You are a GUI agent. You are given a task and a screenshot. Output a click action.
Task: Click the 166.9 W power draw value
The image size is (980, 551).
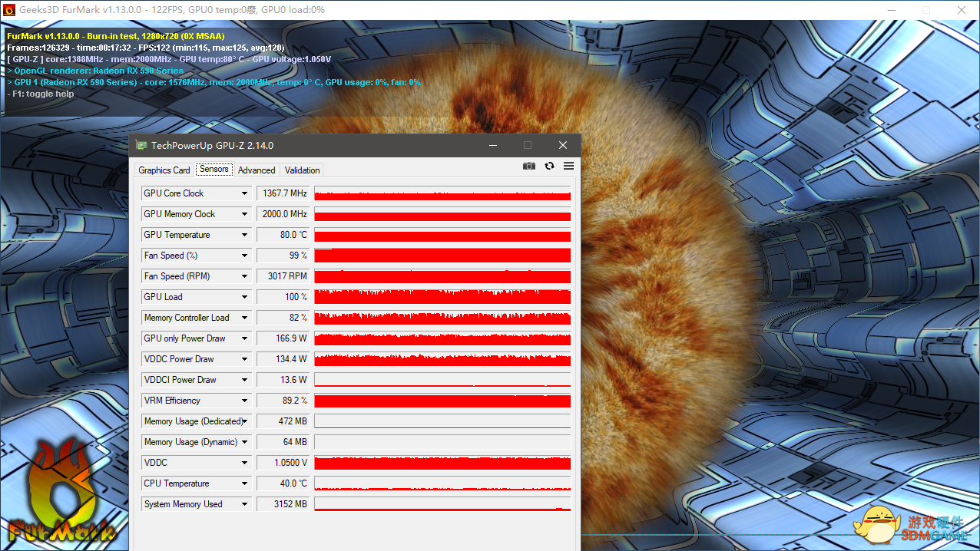[x=283, y=338]
